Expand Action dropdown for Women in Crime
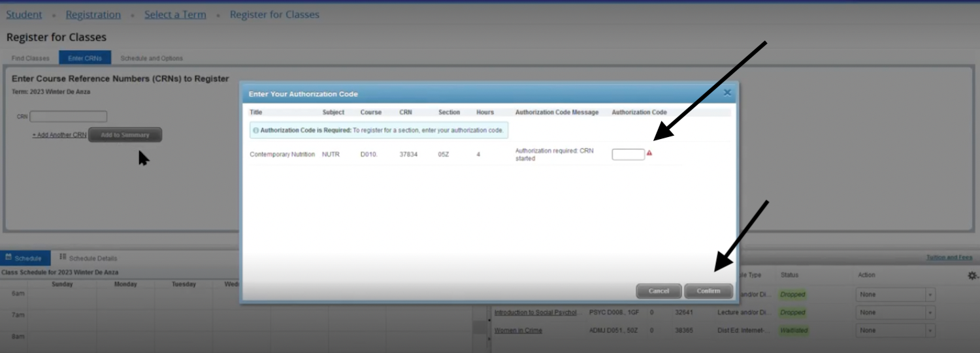Screen dimensions: 980x353 (895, 331)
